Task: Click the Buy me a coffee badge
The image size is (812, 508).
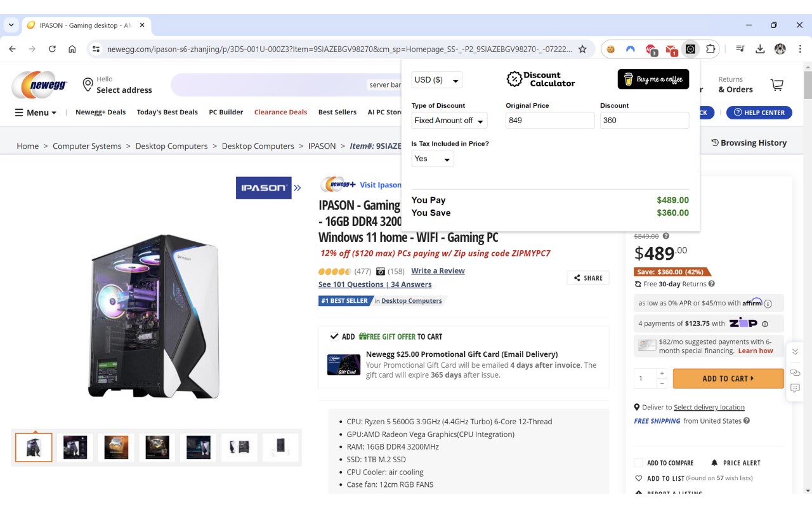Action: click(653, 79)
